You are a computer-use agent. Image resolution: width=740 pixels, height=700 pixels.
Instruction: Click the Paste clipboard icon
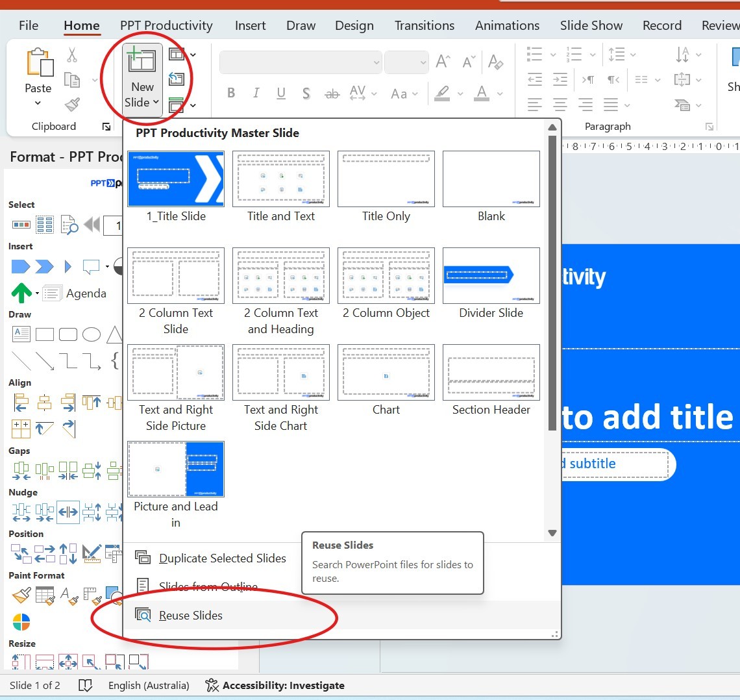(x=39, y=63)
